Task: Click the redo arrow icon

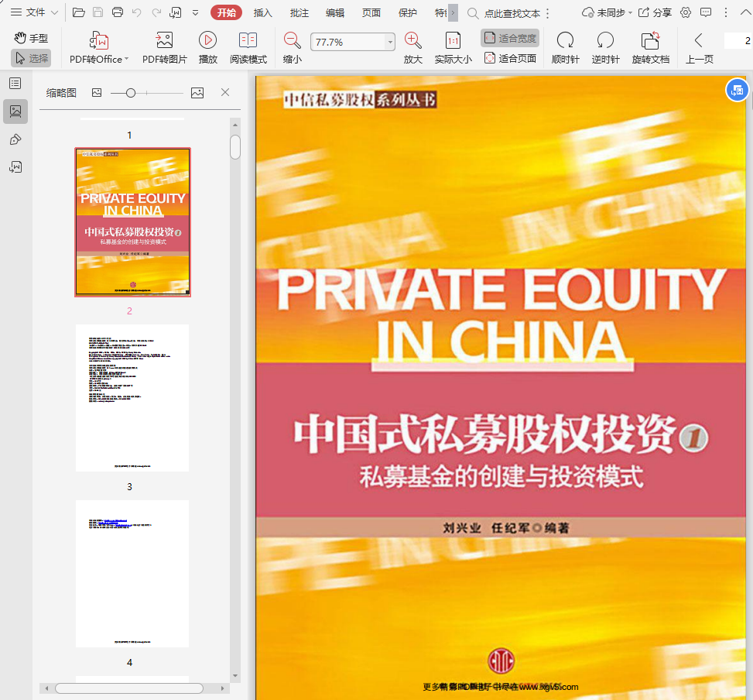Action: pos(156,12)
